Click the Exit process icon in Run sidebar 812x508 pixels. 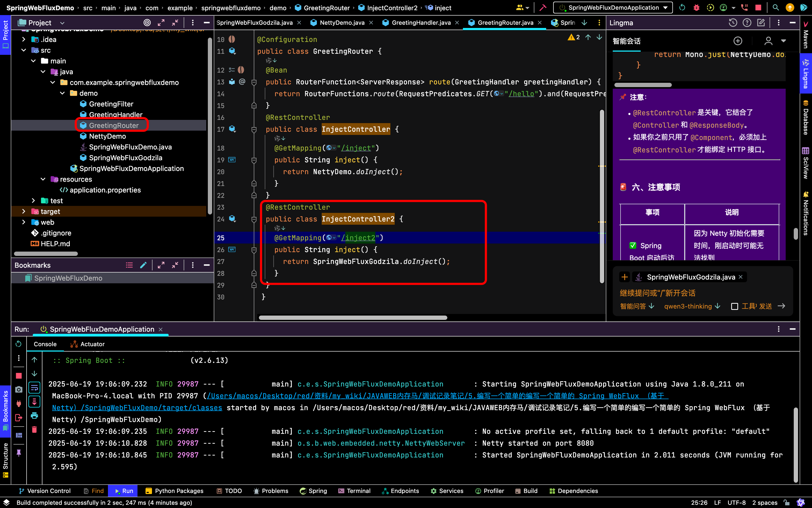(19, 418)
